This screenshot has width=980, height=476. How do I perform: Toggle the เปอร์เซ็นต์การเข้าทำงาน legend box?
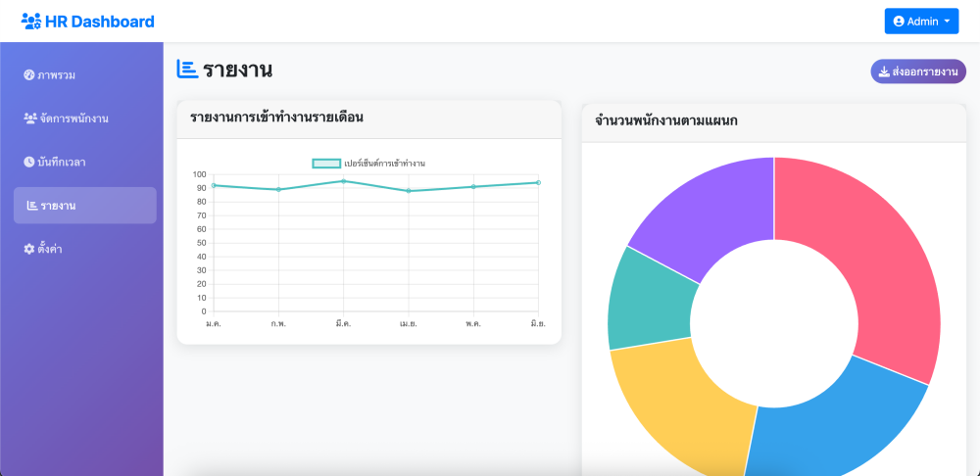(x=326, y=164)
